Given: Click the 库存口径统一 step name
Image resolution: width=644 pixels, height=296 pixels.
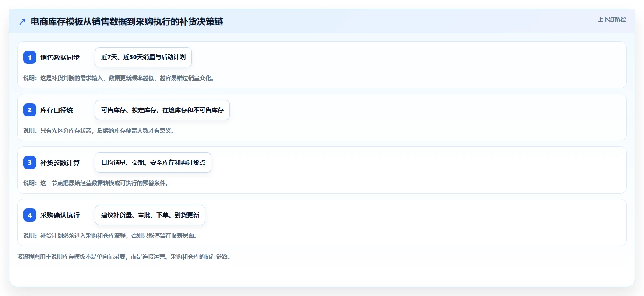Looking at the screenshot, I should click(60, 110).
